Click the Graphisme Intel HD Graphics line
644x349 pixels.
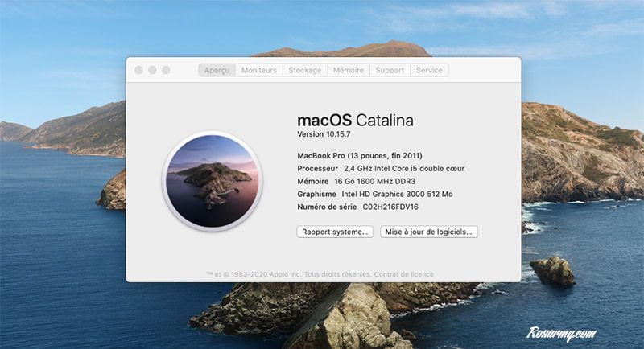(374, 194)
